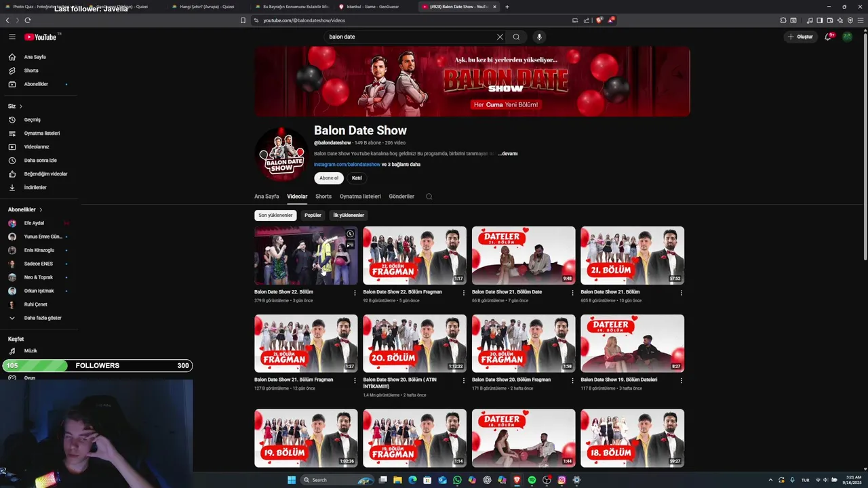Sort by Son yüklenenler
The height and width of the screenshot is (488, 868).
[275, 216]
